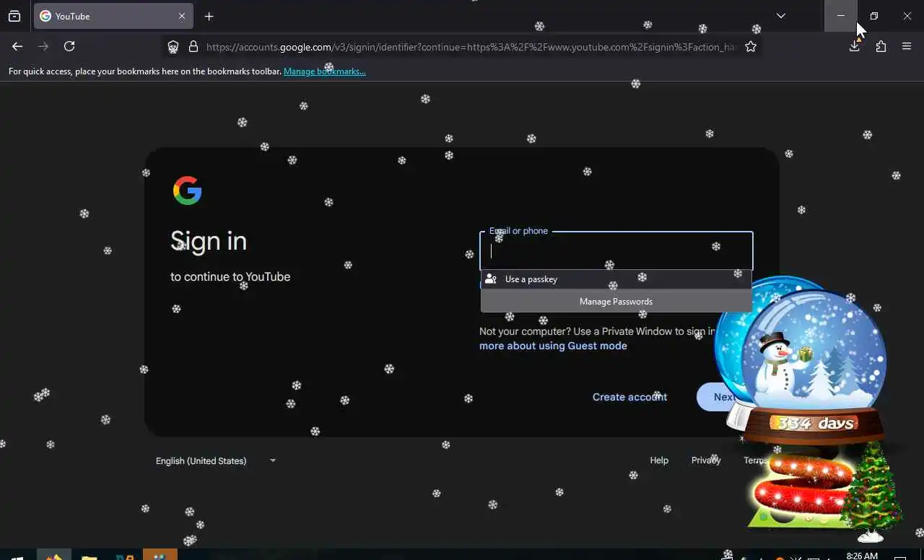
Task: Restore down the browser window
Action: tap(874, 16)
